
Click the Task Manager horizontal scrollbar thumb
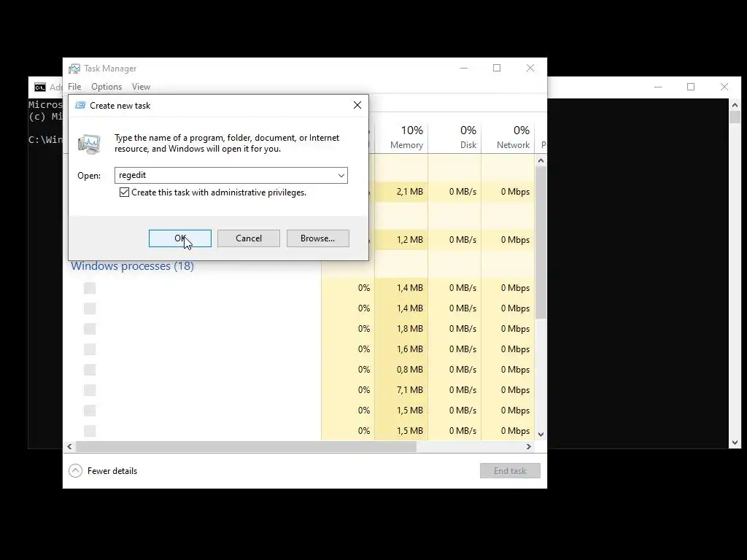point(246,447)
